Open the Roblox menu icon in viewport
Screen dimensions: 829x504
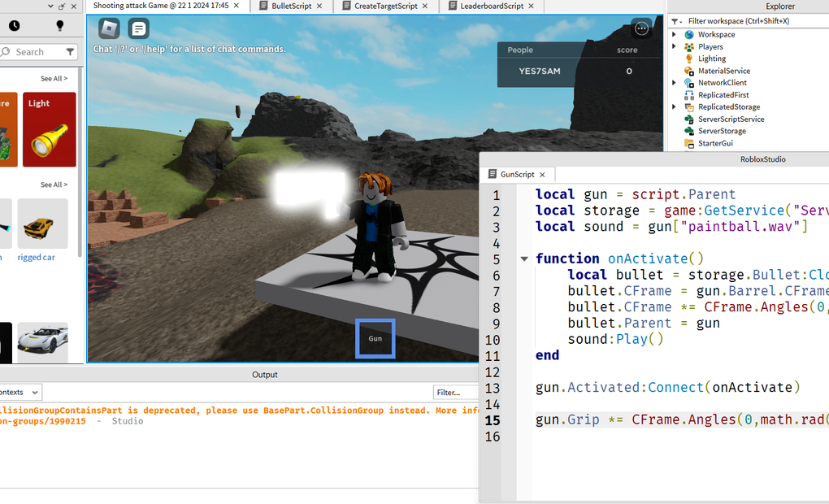coord(109,28)
